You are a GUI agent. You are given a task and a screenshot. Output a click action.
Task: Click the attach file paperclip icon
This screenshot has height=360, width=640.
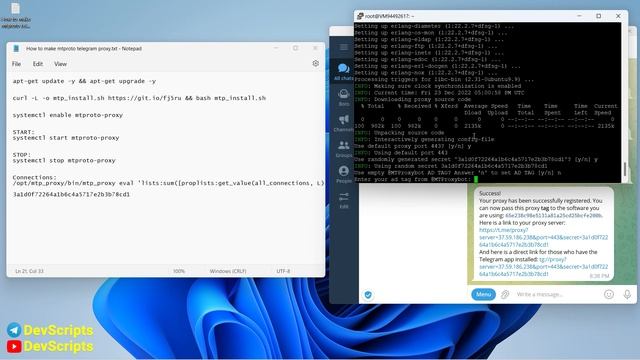(505, 294)
